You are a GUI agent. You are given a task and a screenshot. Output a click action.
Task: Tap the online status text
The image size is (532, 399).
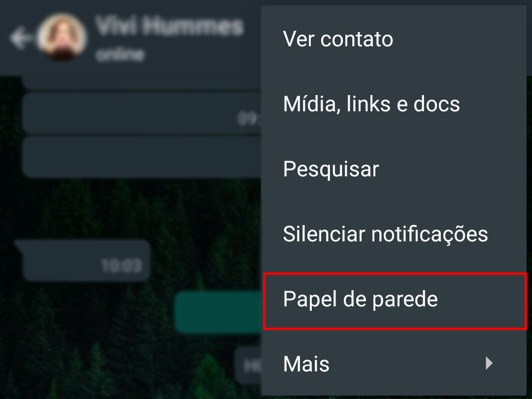click(x=120, y=54)
